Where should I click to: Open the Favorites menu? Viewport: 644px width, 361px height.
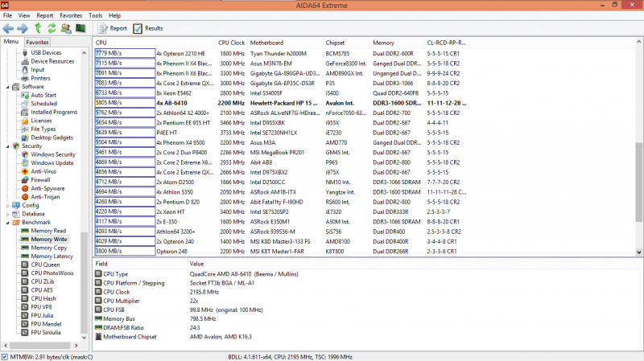[71, 15]
